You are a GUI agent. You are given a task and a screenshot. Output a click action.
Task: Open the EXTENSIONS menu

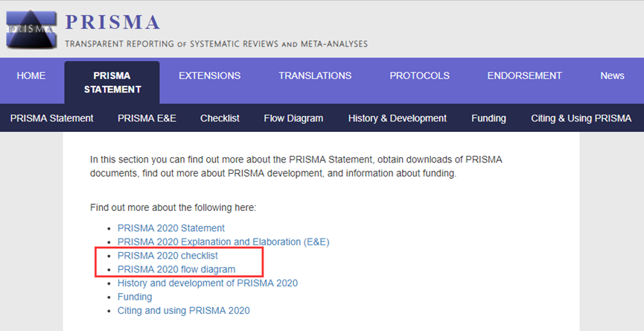[209, 75]
